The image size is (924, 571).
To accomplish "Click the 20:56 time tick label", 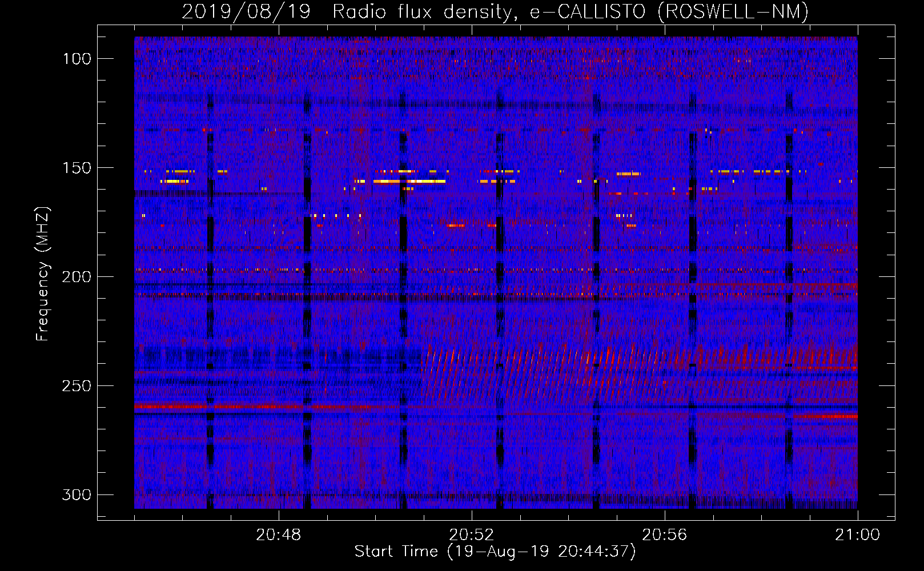I will [x=665, y=535].
